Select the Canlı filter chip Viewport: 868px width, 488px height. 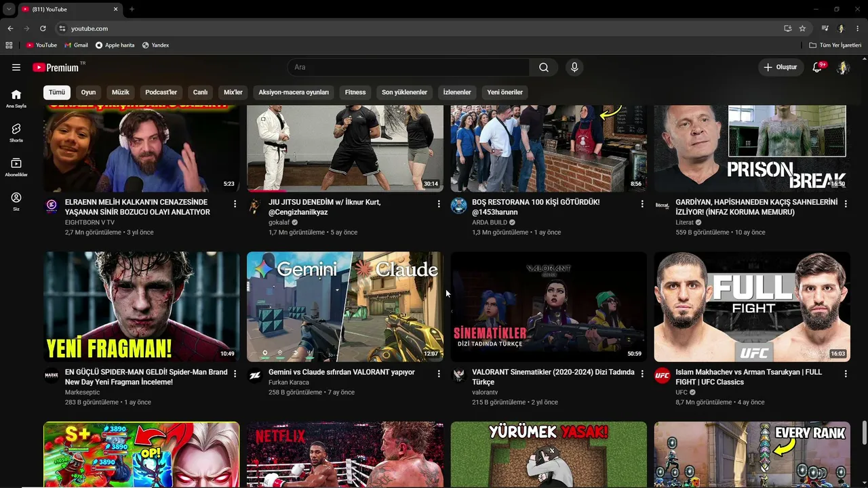click(x=200, y=92)
